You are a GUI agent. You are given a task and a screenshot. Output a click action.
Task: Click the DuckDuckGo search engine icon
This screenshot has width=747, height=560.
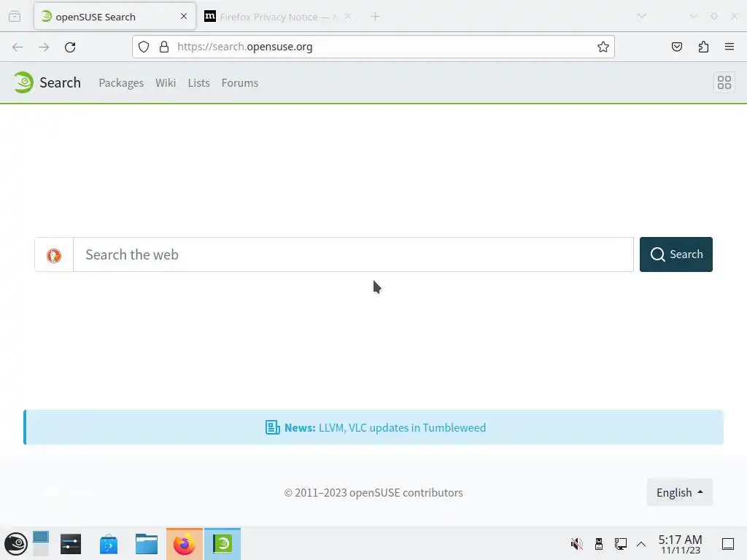pyautogui.click(x=54, y=255)
